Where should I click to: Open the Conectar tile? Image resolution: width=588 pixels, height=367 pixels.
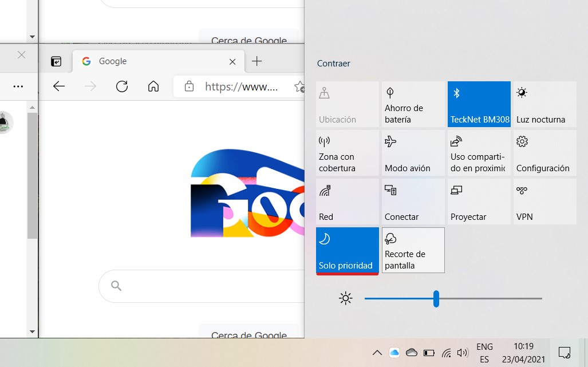413,202
